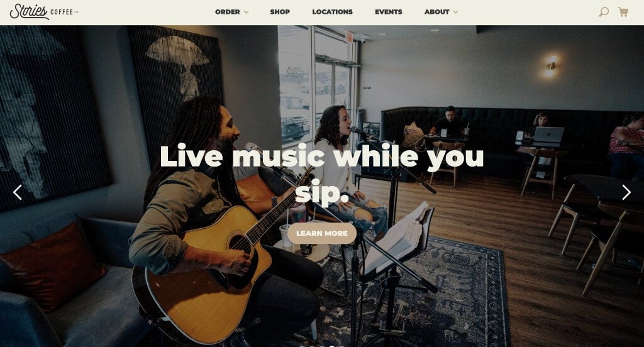Go to the LOCATIONS page
The width and height of the screenshot is (644, 347).
[x=332, y=12]
